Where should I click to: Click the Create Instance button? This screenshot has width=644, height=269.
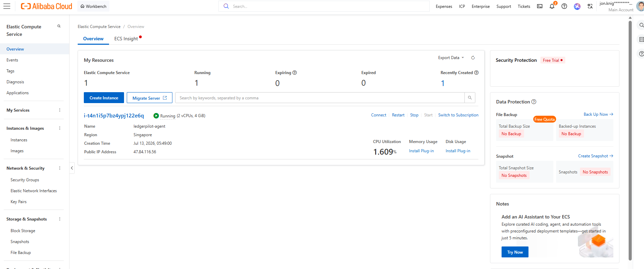[104, 98]
